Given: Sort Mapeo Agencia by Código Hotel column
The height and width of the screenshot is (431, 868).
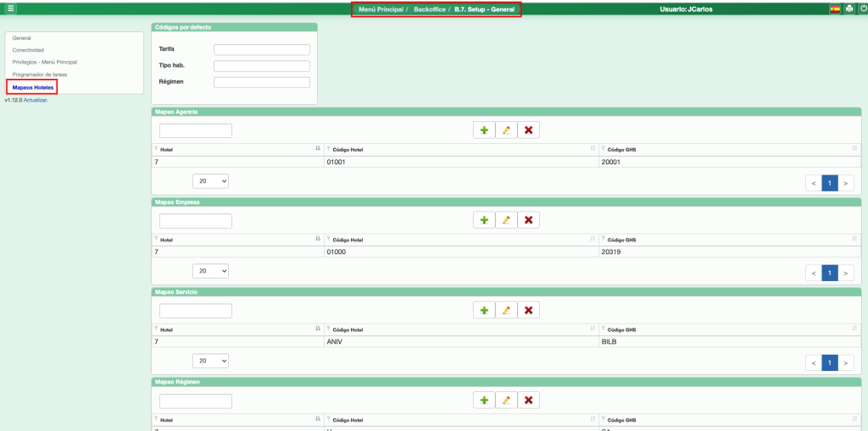Looking at the screenshot, I should (593, 149).
